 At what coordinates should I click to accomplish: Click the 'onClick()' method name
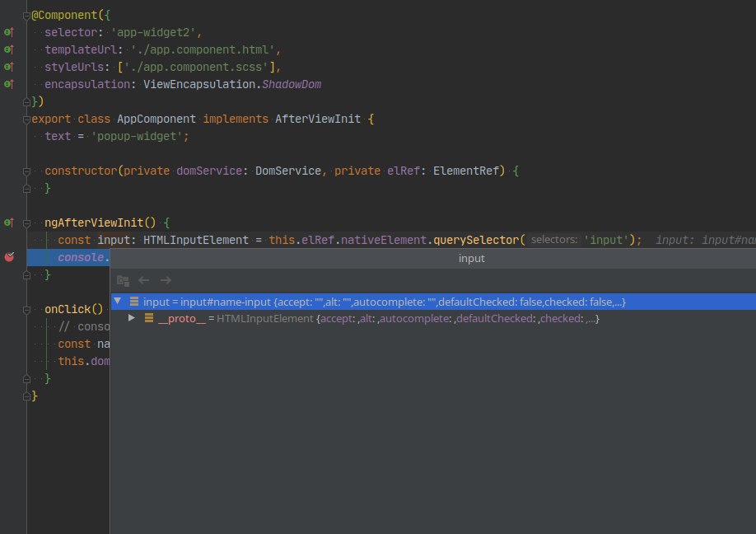coord(74,309)
